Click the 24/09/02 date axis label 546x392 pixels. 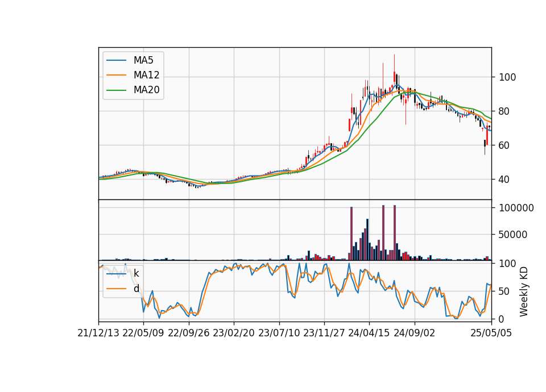415,333
